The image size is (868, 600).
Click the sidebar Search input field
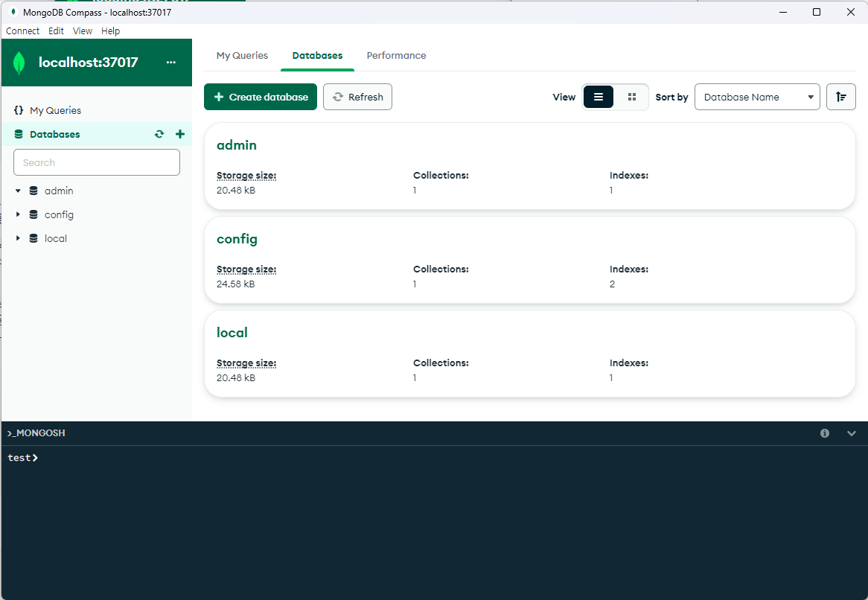(x=97, y=162)
